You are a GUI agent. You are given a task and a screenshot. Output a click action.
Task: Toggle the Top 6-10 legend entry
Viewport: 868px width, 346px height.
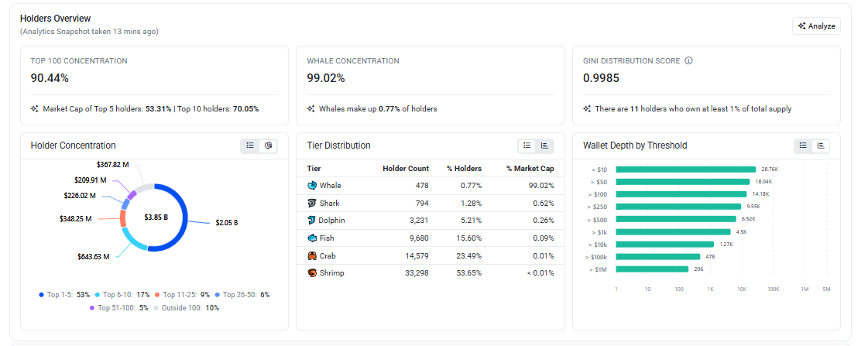(122, 295)
